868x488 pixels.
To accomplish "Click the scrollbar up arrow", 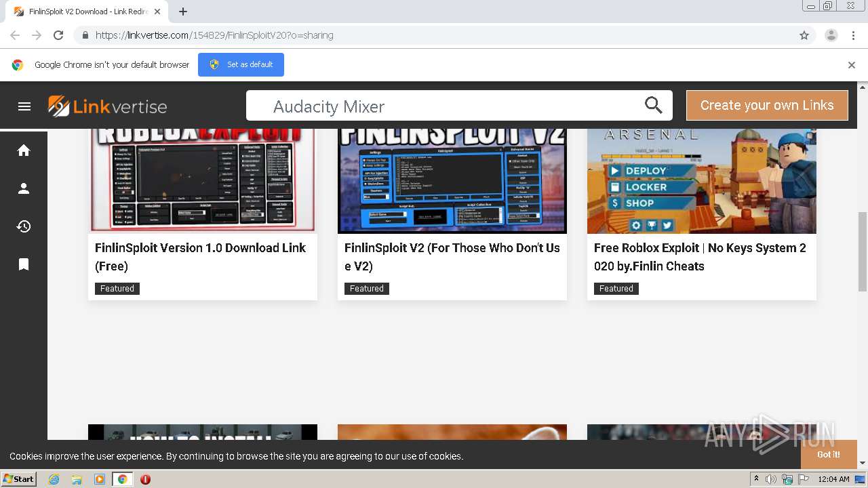I will coord(863,87).
